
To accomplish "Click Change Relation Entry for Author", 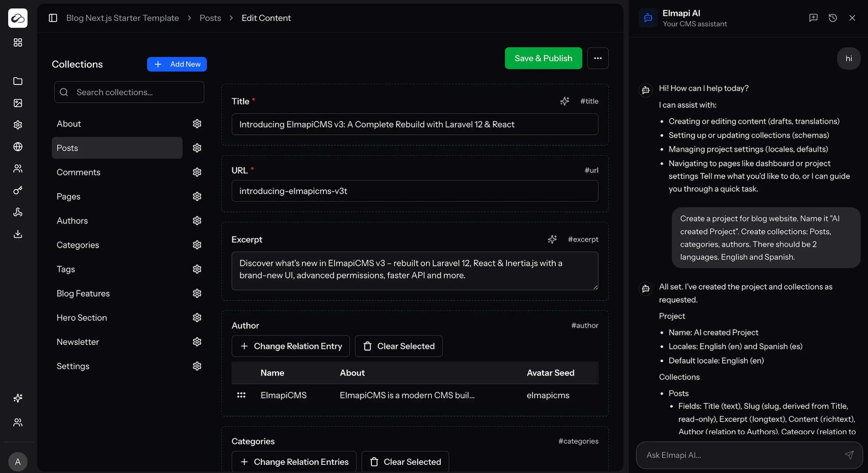I will coord(291,346).
